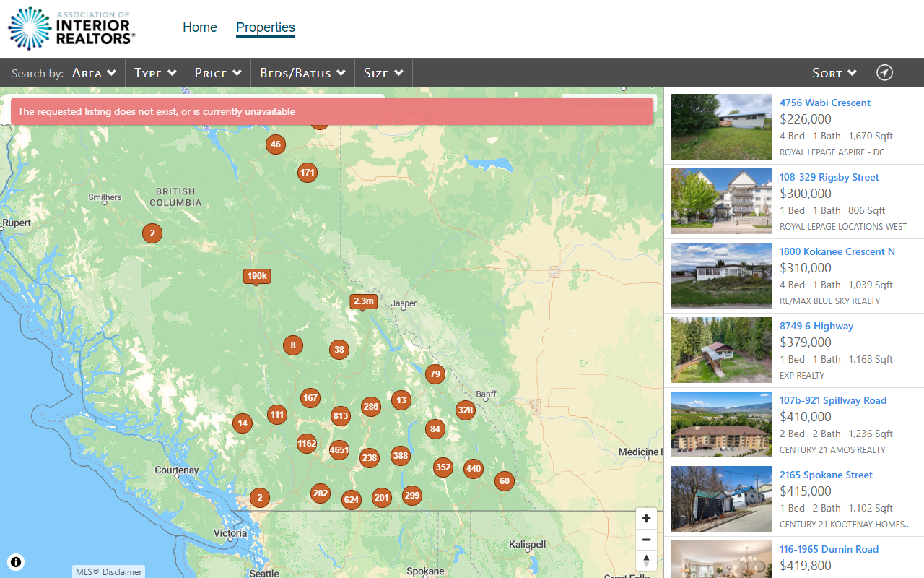
Task: Open the MLS Disclaimer link
Action: pyautogui.click(x=108, y=571)
